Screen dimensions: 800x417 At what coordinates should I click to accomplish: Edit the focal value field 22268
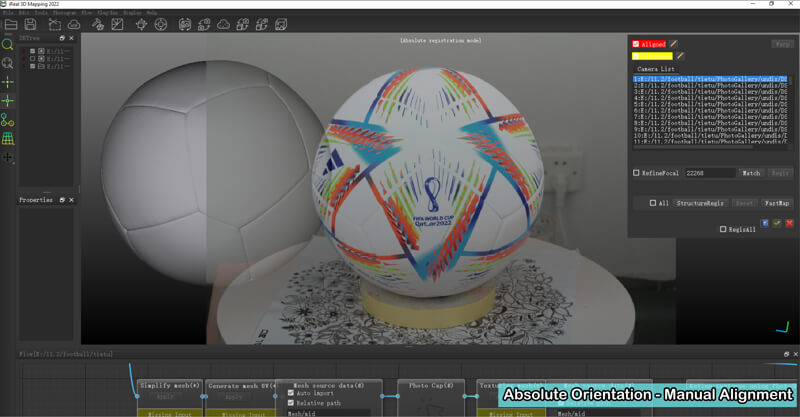point(710,173)
